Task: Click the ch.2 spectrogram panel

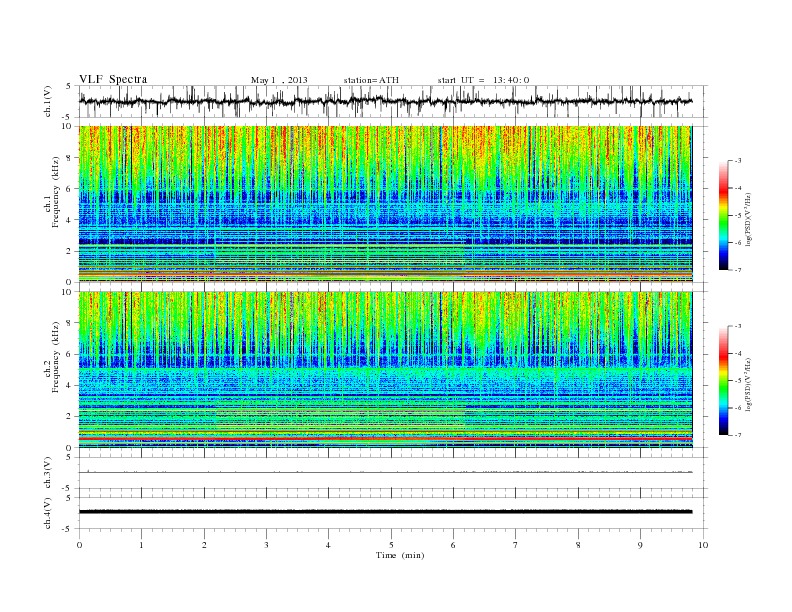Action: point(385,370)
